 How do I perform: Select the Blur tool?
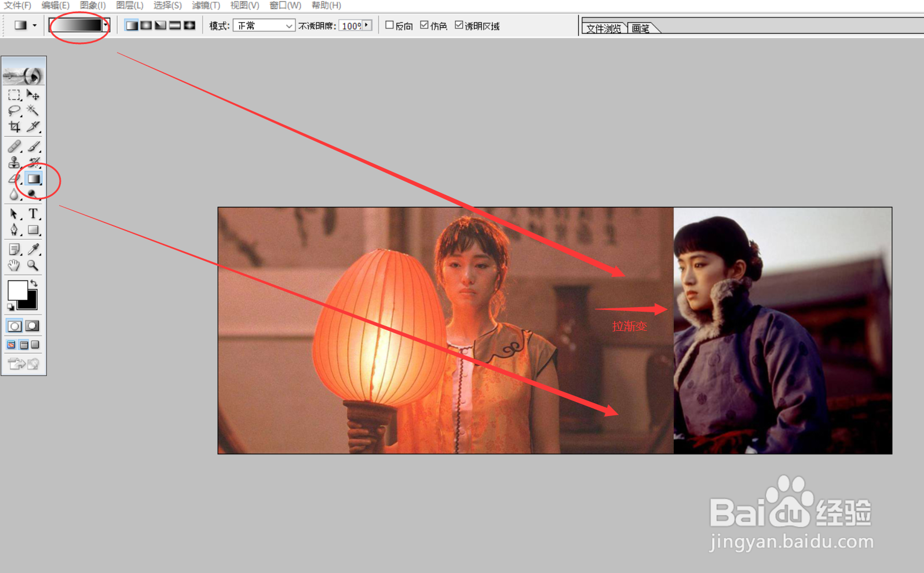(14, 194)
